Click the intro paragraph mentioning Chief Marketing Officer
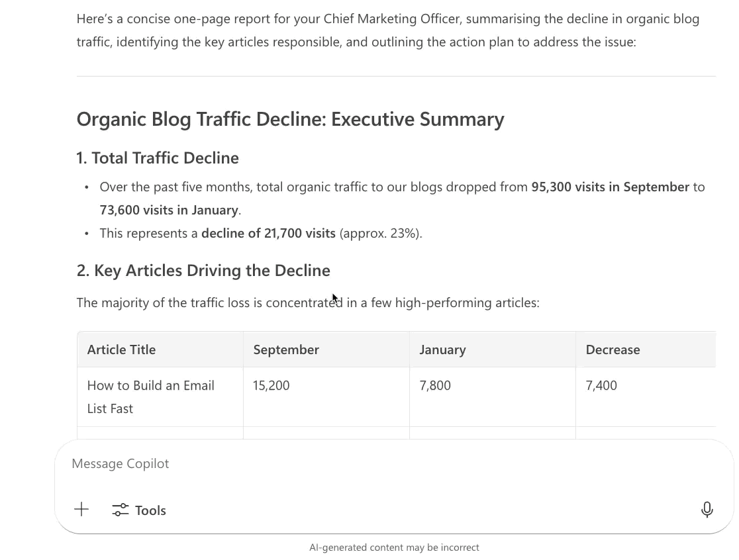 tap(387, 30)
